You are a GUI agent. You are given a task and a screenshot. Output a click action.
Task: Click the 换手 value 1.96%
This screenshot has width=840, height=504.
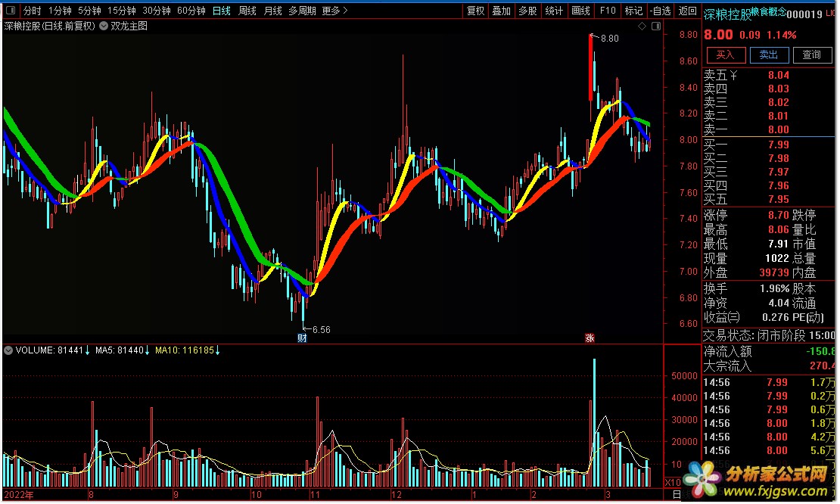point(775,288)
